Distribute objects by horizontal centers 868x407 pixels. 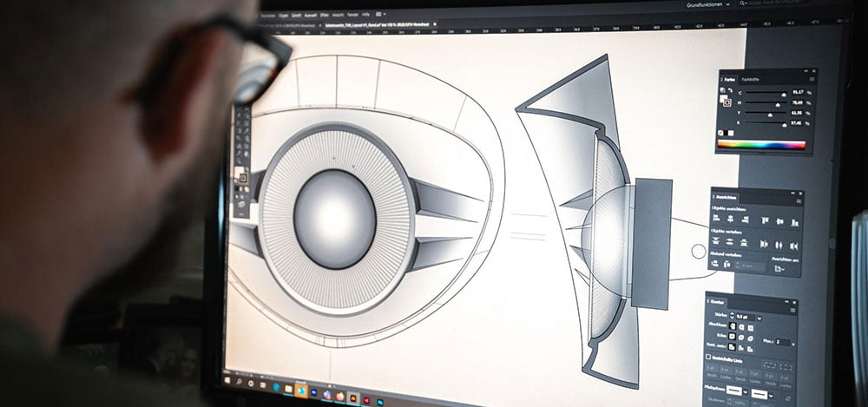pyautogui.click(x=779, y=245)
